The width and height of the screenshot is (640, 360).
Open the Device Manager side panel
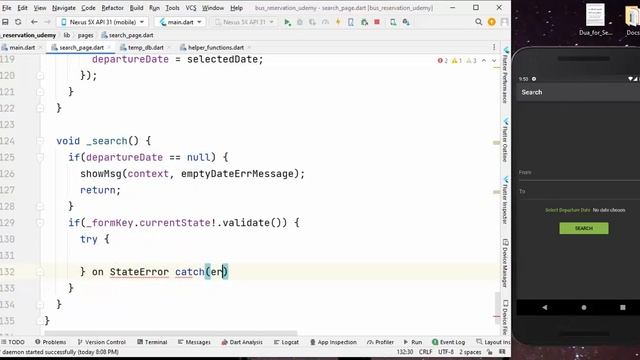click(x=505, y=263)
